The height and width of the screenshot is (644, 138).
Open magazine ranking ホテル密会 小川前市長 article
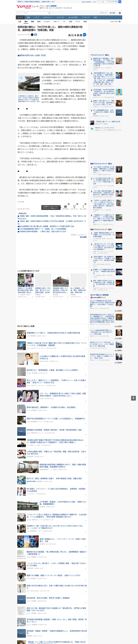(x=104, y=170)
